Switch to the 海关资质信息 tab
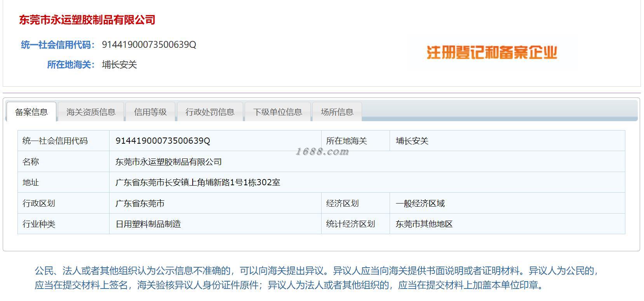 [91, 112]
